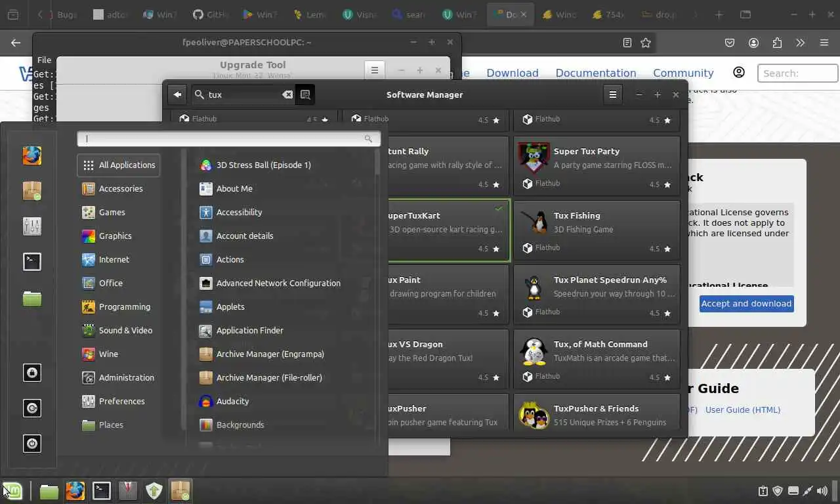Open the SuperTuxKart installed package card
Image resolution: width=840 pixels, height=504 pixels.
[449, 230]
